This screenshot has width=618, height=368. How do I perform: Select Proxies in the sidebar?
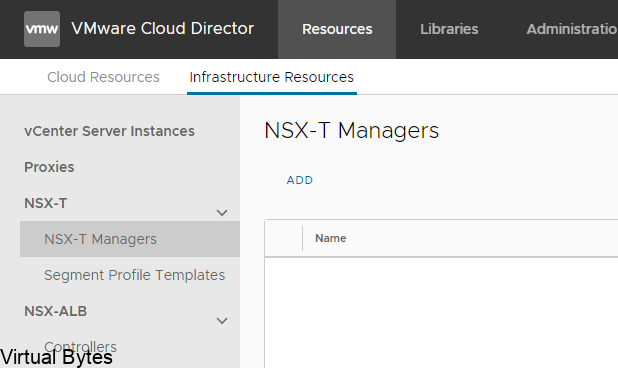(x=49, y=167)
